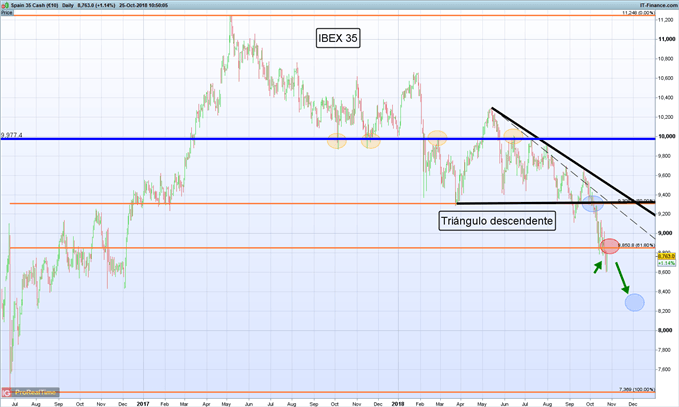Click the 10,000 price axis label
Image resolution: width=679 pixels, height=407 pixels.
coord(666,136)
